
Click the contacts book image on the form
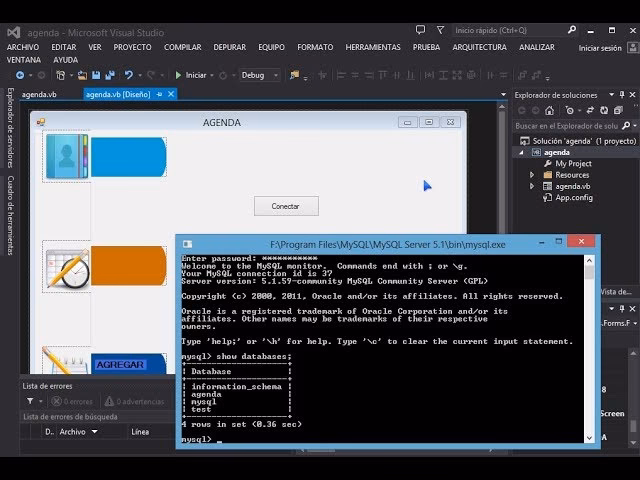point(67,157)
